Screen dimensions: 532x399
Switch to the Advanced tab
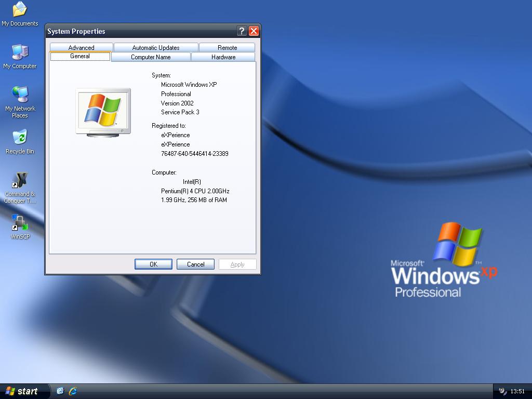click(x=81, y=47)
